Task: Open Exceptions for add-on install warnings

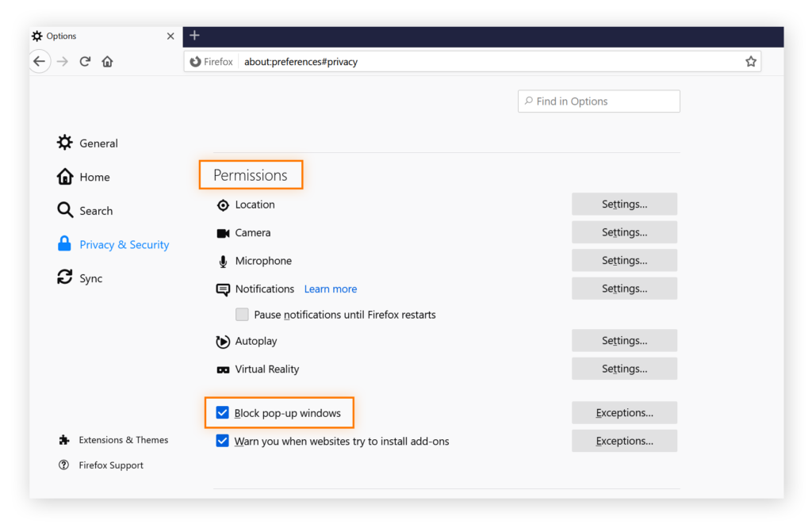Action: pyautogui.click(x=624, y=441)
